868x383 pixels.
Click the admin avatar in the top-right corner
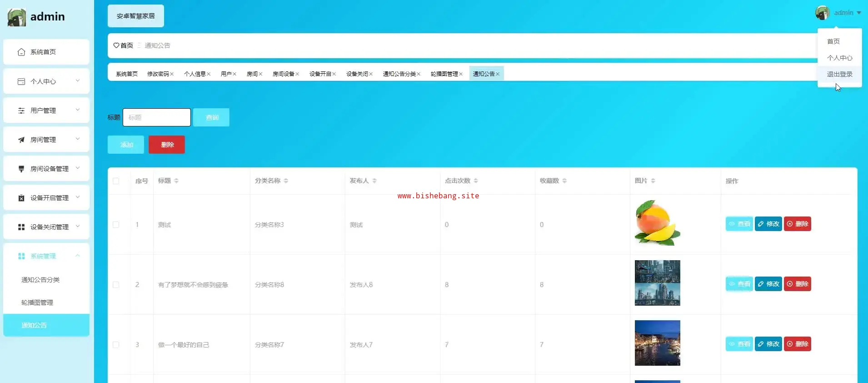(x=823, y=13)
